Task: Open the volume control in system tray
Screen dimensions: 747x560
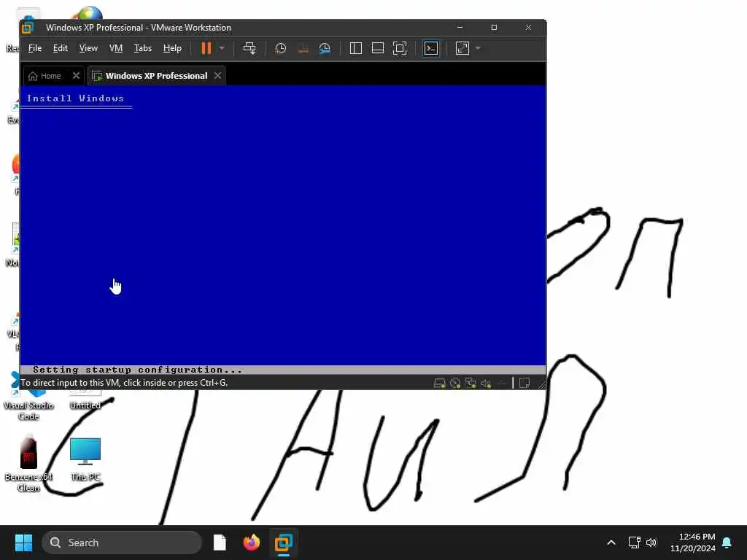Action: coord(651,542)
